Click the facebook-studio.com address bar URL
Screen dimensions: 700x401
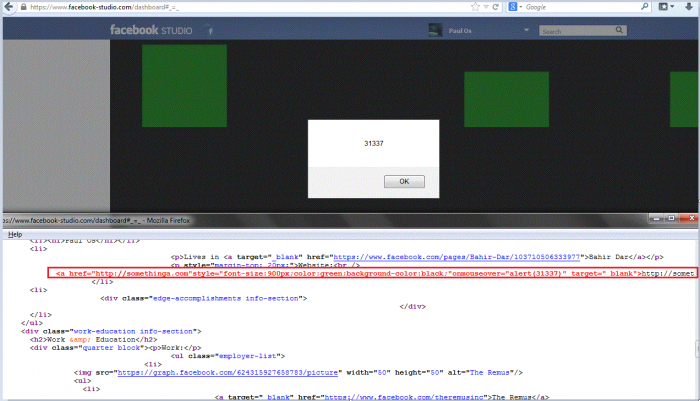104,7
